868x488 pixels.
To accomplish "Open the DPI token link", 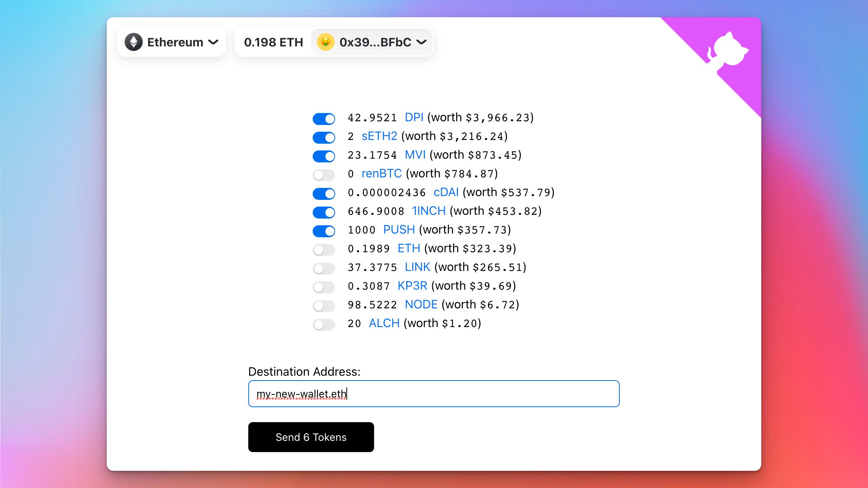I will [x=414, y=117].
